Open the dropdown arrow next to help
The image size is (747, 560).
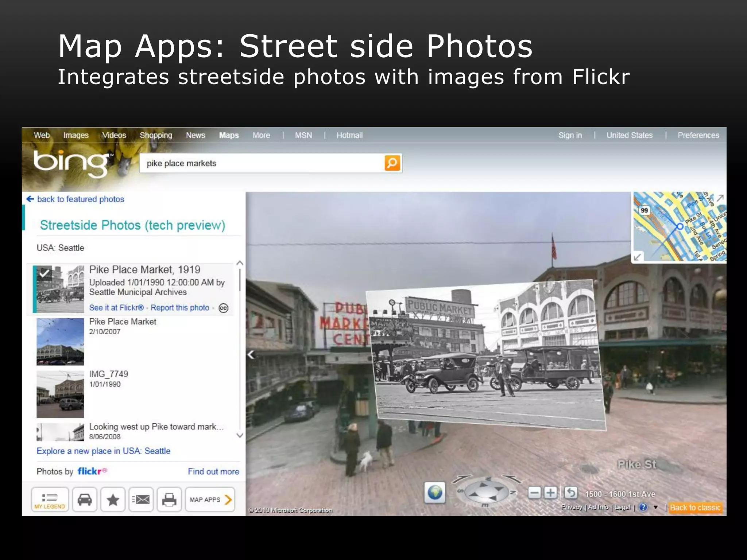pos(655,507)
